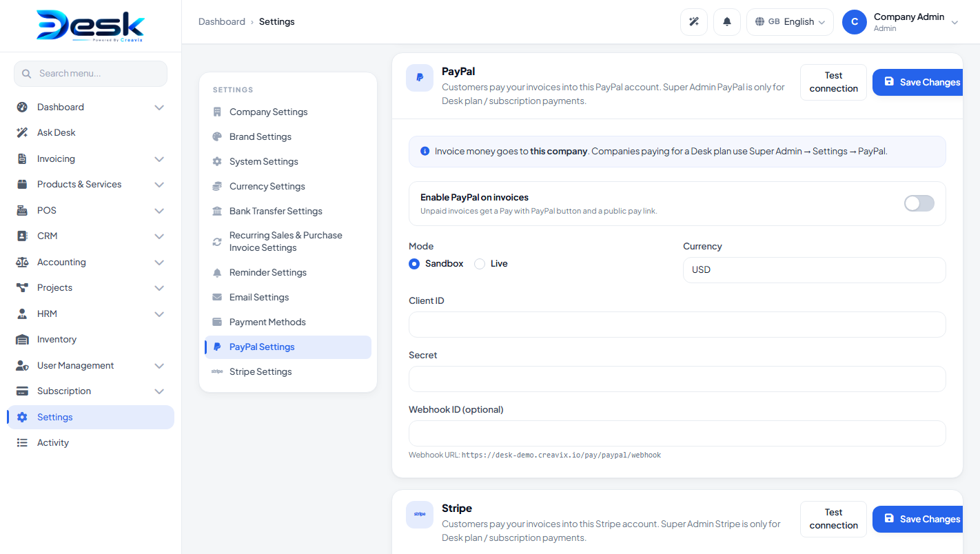This screenshot has width=980, height=554.
Task: Click the Products & Services box icon
Action: coord(22,185)
